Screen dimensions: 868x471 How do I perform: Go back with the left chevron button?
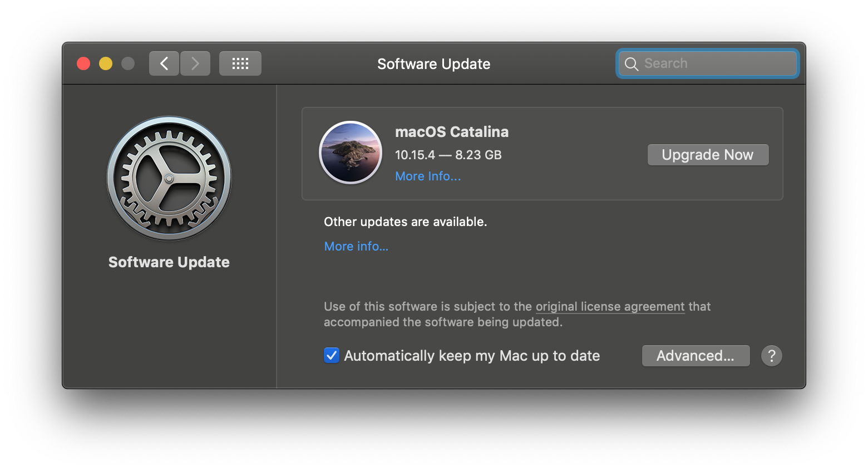click(x=164, y=63)
